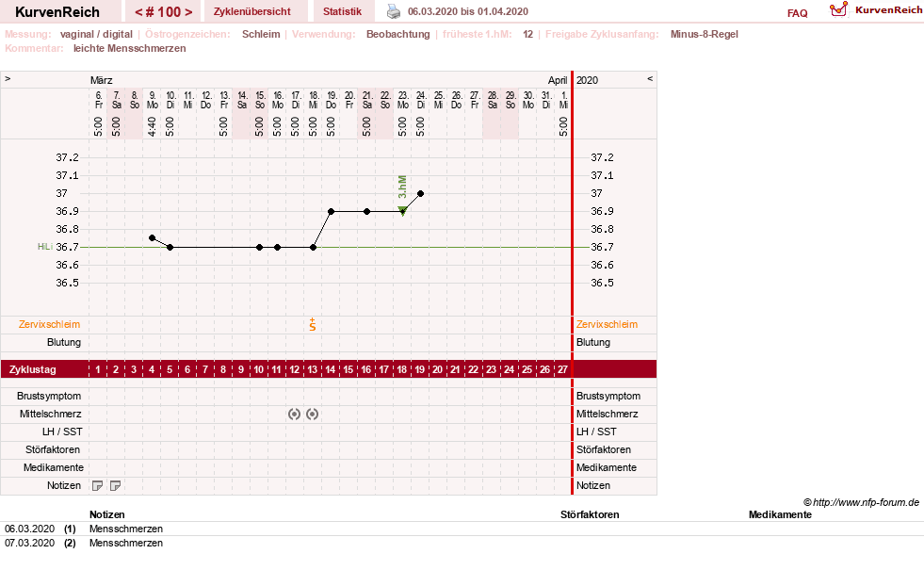The height and width of the screenshot is (570, 924).
Task: Click the temperature point on 16 March
Action: click(x=277, y=247)
